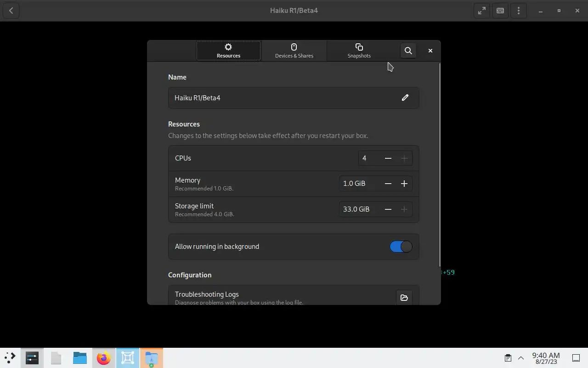Image resolution: width=588 pixels, height=368 pixels.
Task: Expand hidden system tray icons
Action: [521, 358]
